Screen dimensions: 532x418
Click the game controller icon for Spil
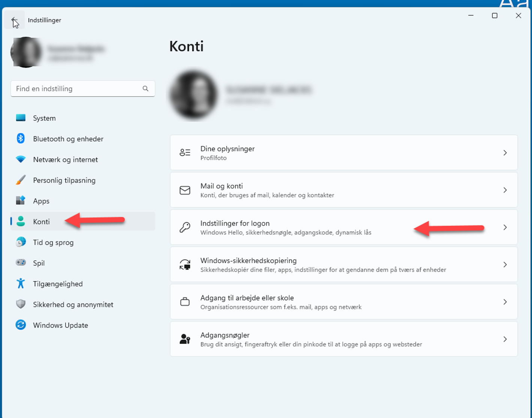[21, 263]
